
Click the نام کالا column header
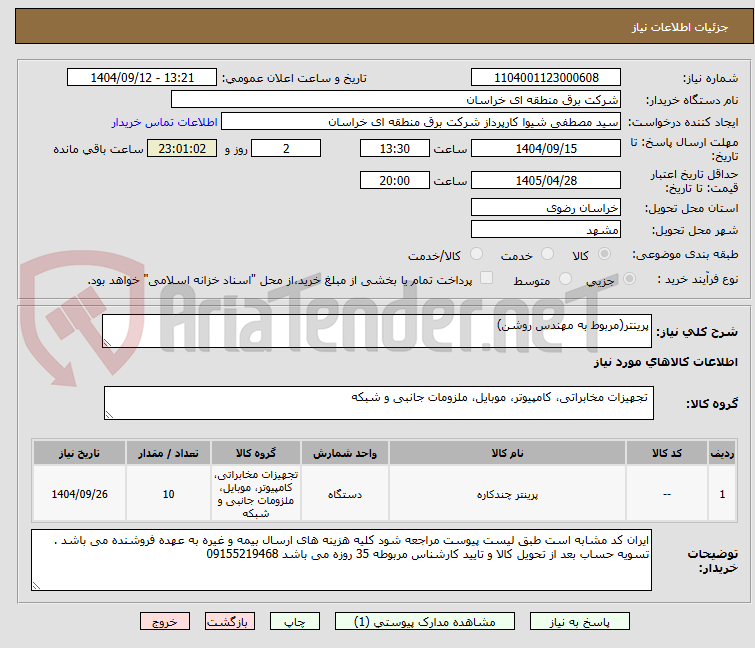pyautogui.click(x=508, y=453)
